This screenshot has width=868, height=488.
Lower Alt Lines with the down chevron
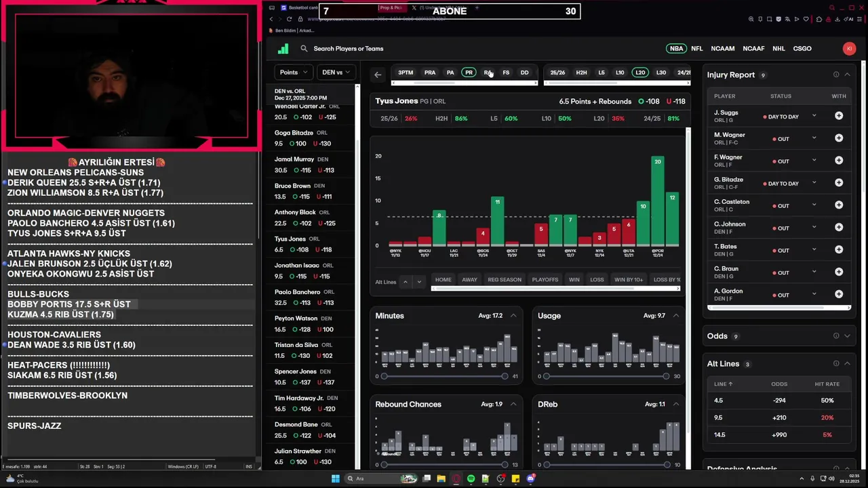coord(419,282)
